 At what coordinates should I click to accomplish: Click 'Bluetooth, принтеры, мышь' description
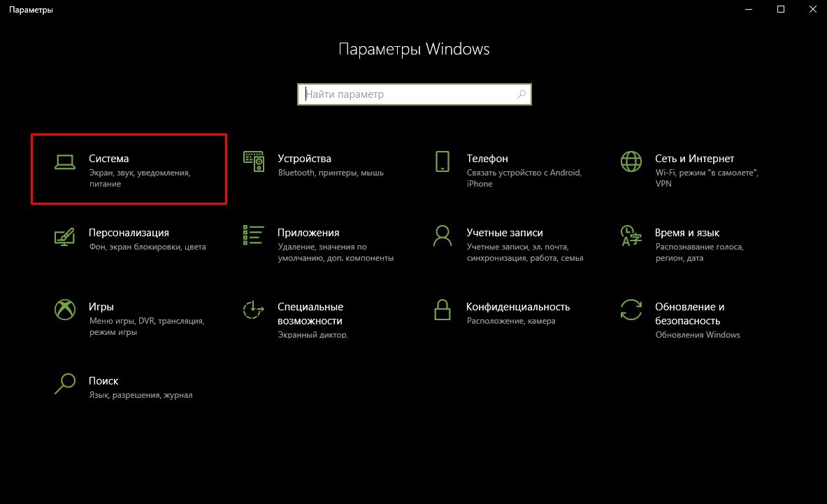click(x=331, y=173)
